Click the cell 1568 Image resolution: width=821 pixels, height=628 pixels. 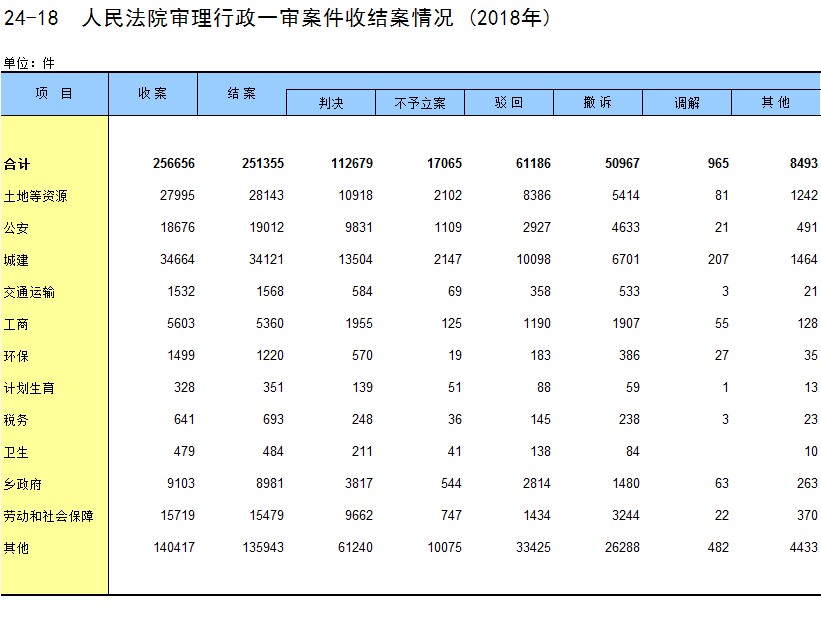270,291
